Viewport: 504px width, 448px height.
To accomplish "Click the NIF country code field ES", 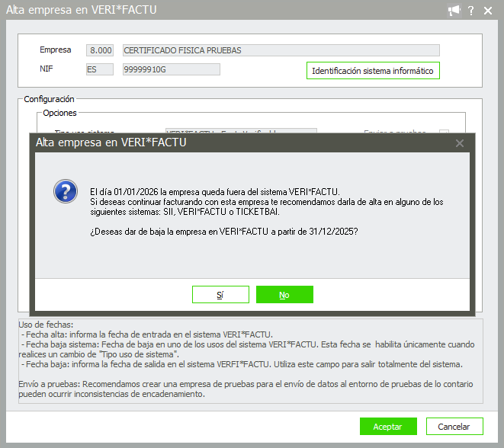I will pos(100,69).
